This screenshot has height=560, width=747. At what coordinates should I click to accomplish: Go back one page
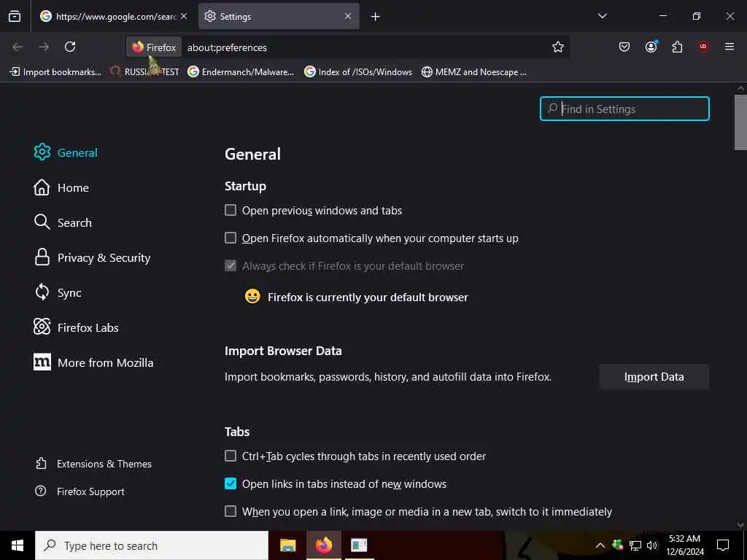point(18,47)
